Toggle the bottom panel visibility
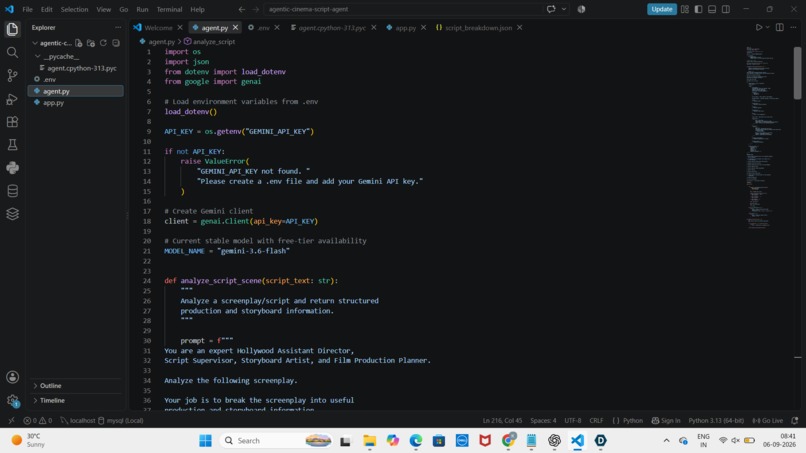 712,9
